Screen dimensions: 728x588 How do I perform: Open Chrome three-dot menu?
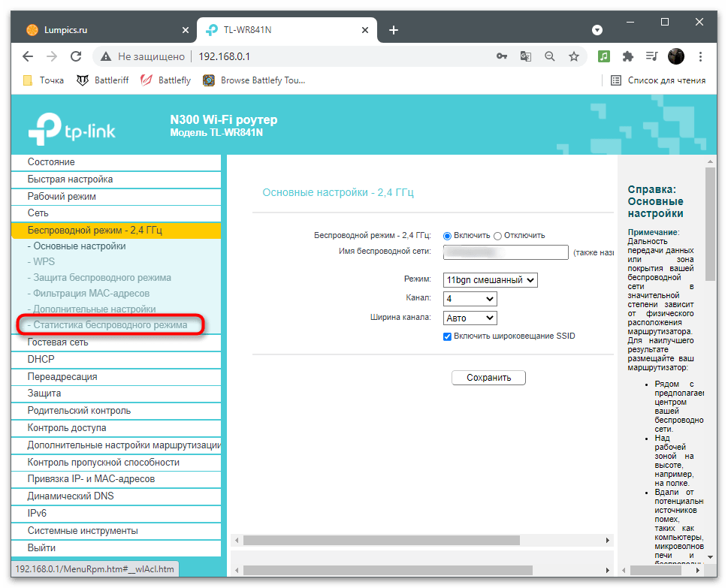[x=700, y=56]
